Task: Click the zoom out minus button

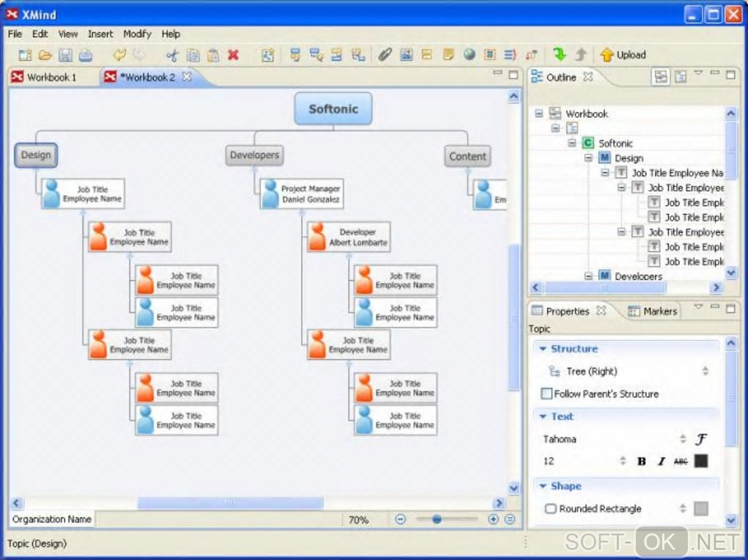Action: click(x=400, y=519)
